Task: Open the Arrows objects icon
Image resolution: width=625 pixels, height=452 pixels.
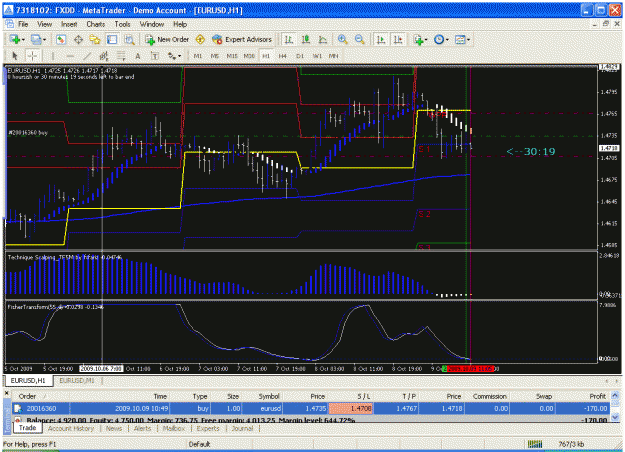Action: coord(171,56)
